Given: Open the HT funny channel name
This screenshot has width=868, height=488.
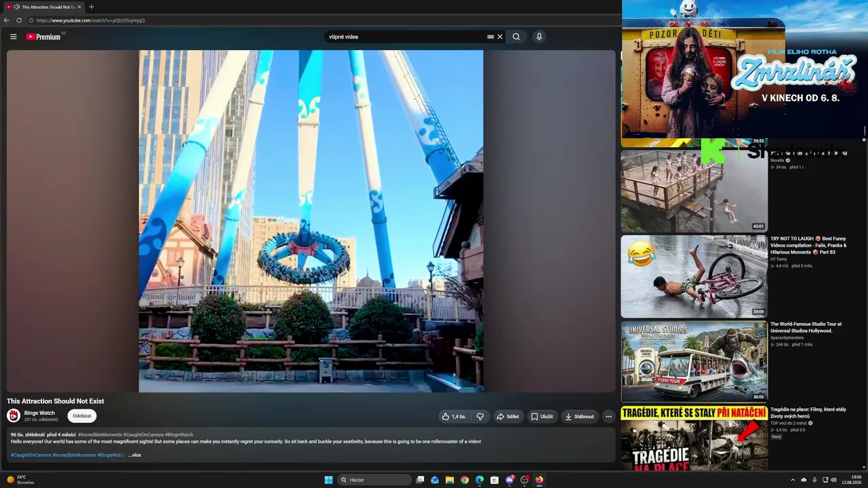Looking at the screenshot, I should coord(778,259).
